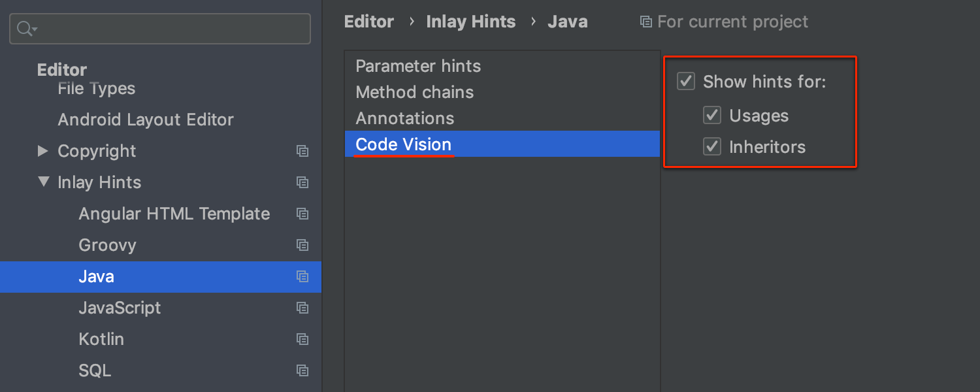The width and height of the screenshot is (980, 392).
Task: Click the magnifier icon in the search field
Action: (24, 28)
